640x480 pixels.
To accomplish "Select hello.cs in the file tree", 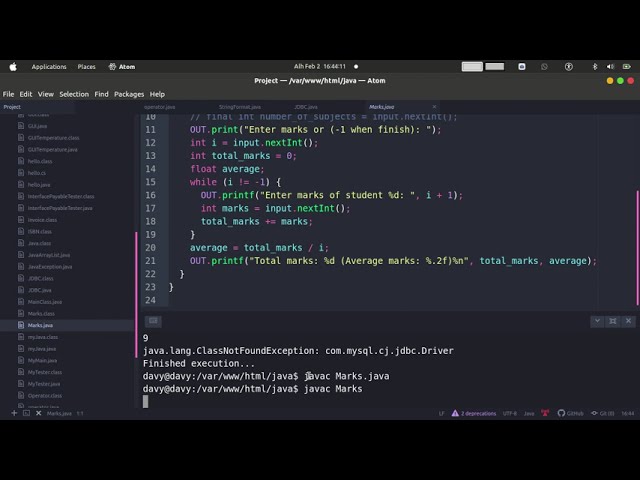I will point(37,173).
